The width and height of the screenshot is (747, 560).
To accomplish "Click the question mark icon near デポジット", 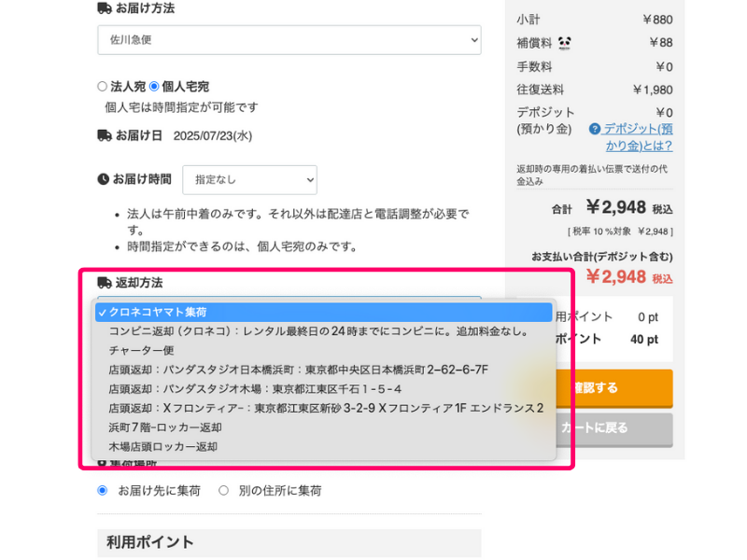I will click(x=594, y=129).
